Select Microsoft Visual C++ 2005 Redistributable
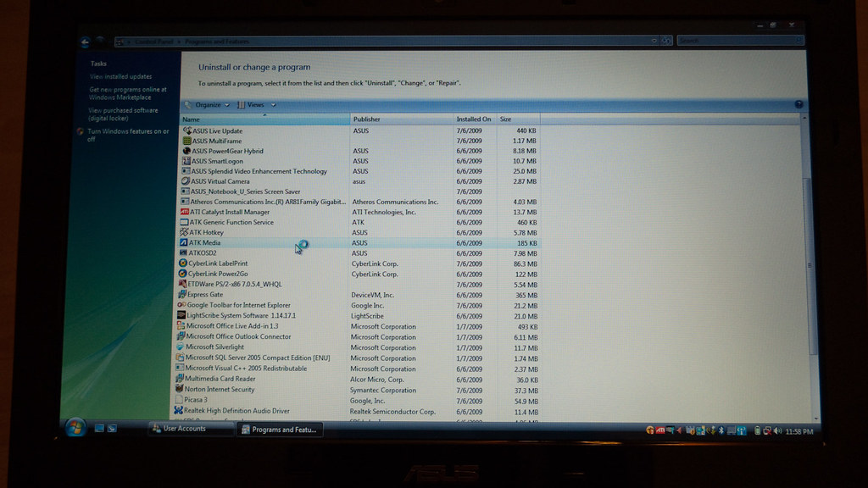 tap(358, 369)
